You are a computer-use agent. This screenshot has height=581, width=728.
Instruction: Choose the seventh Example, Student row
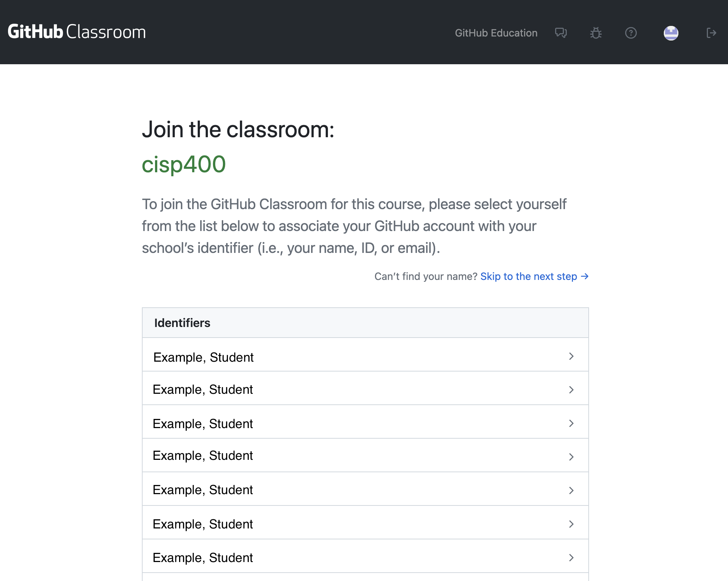click(x=202, y=557)
